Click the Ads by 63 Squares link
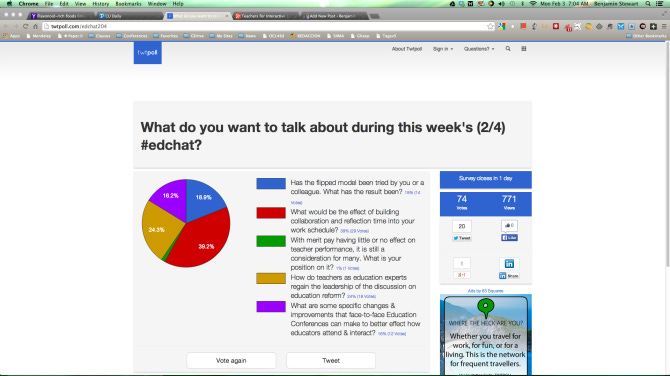Image resolution: width=670 pixels, height=376 pixels. point(485,291)
